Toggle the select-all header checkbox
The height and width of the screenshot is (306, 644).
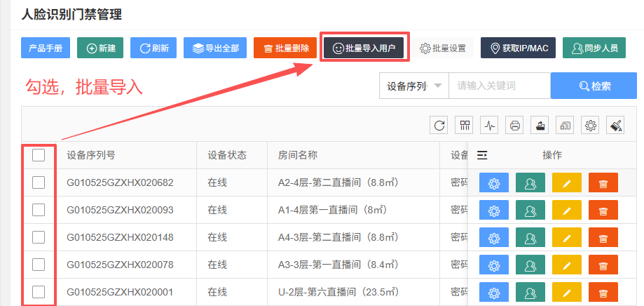point(39,155)
